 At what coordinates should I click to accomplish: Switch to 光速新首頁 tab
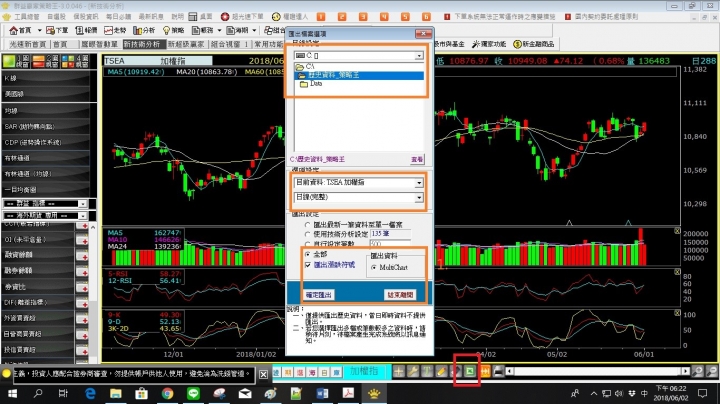pyautogui.click(x=28, y=44)
